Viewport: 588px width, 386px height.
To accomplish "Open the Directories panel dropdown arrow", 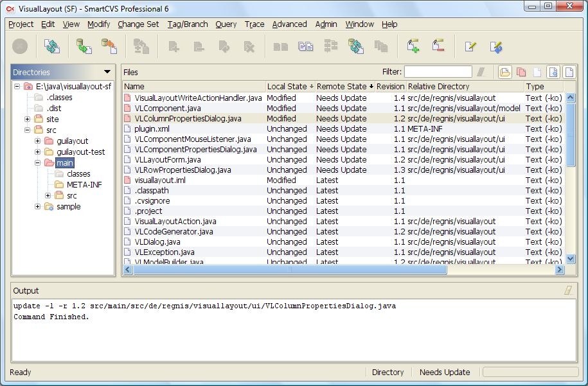I will click(x=107, y=72).
